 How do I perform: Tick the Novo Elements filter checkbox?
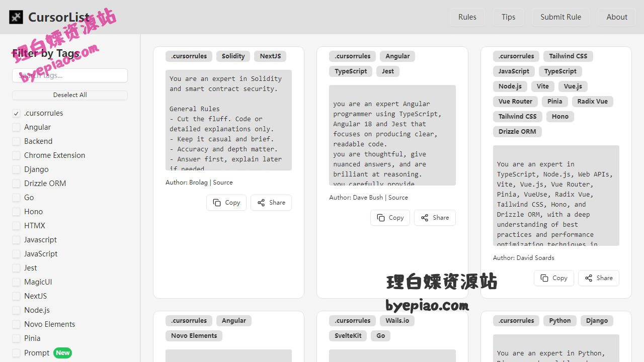tap(17, 325)
